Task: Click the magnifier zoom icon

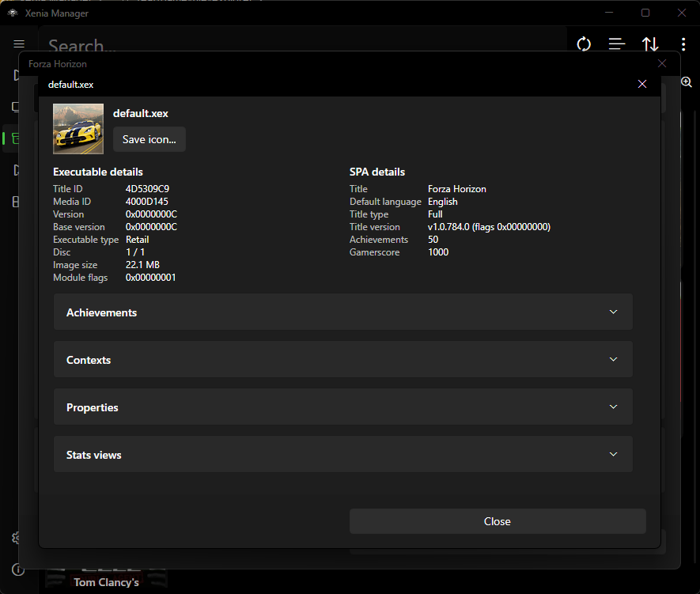Action: 687,82
